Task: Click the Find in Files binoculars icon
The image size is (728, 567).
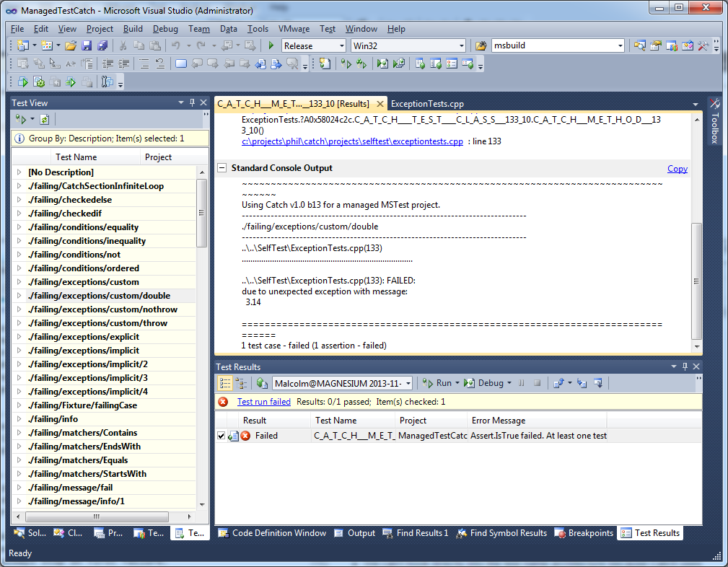Action: tap(481, 45)
